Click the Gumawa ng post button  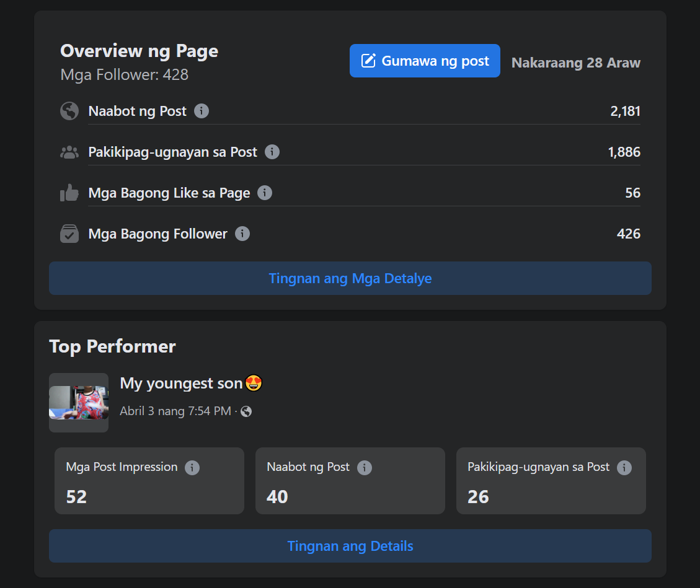[x=425, y=61]
